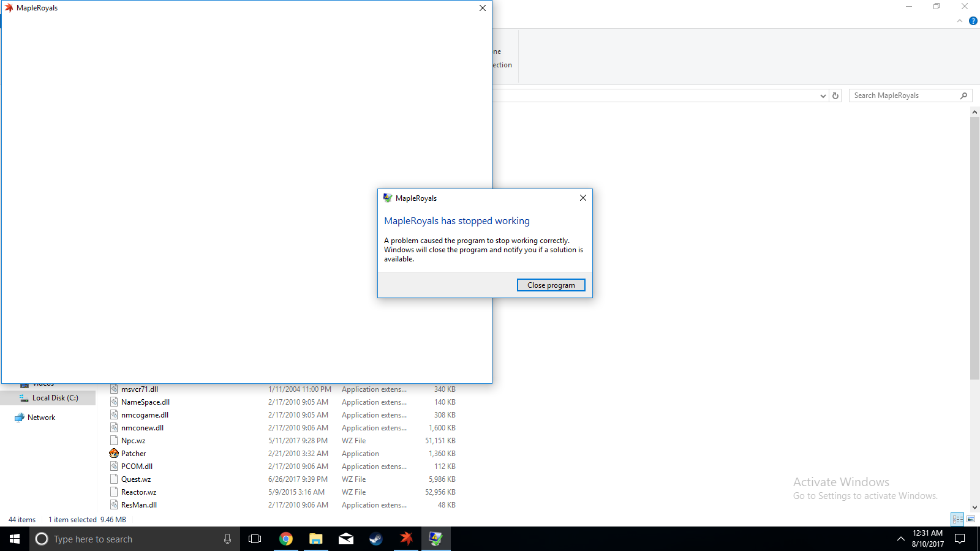Open the Patcher application file

[x=134, y=454]
